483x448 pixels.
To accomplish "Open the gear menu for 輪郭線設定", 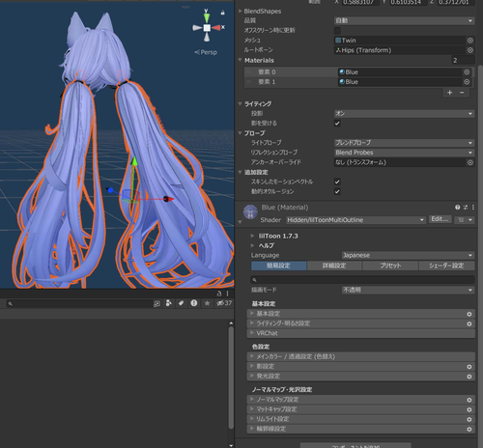I will pos(469,429).
